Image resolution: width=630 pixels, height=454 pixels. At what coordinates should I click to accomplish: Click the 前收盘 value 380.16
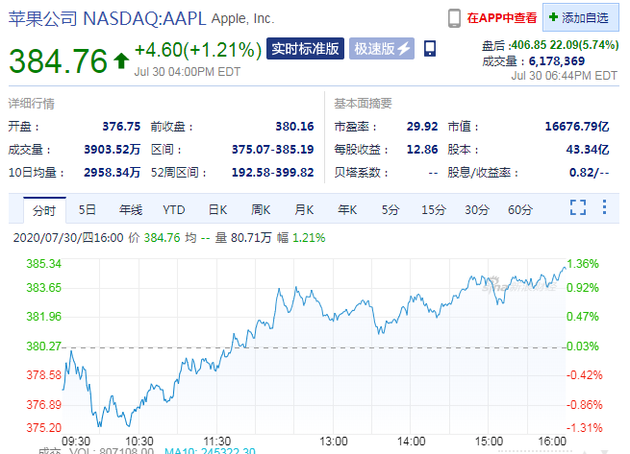click(x=295, y=127)
